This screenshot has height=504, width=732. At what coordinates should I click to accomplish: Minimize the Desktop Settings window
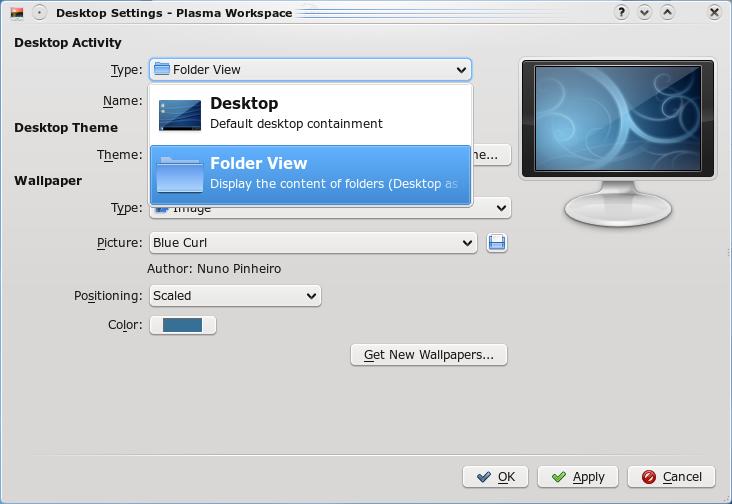pyautogui.click(x=645, y=13)
